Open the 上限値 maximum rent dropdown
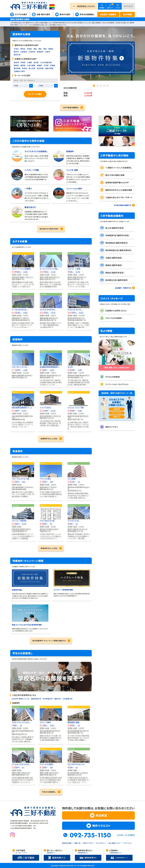This screenshot has height=868, width=145. 48,86
